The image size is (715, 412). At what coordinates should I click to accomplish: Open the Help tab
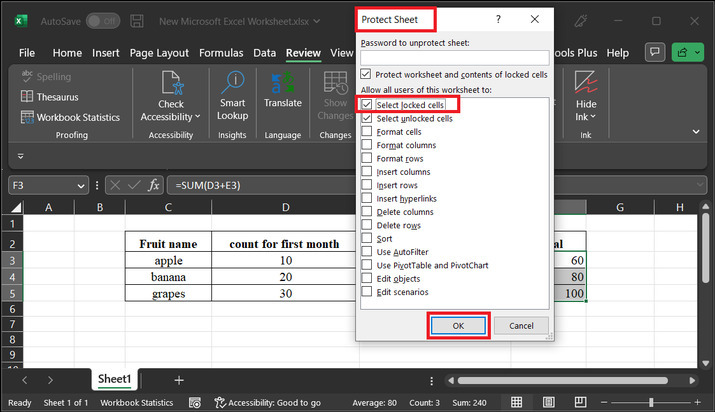[617, 53]
